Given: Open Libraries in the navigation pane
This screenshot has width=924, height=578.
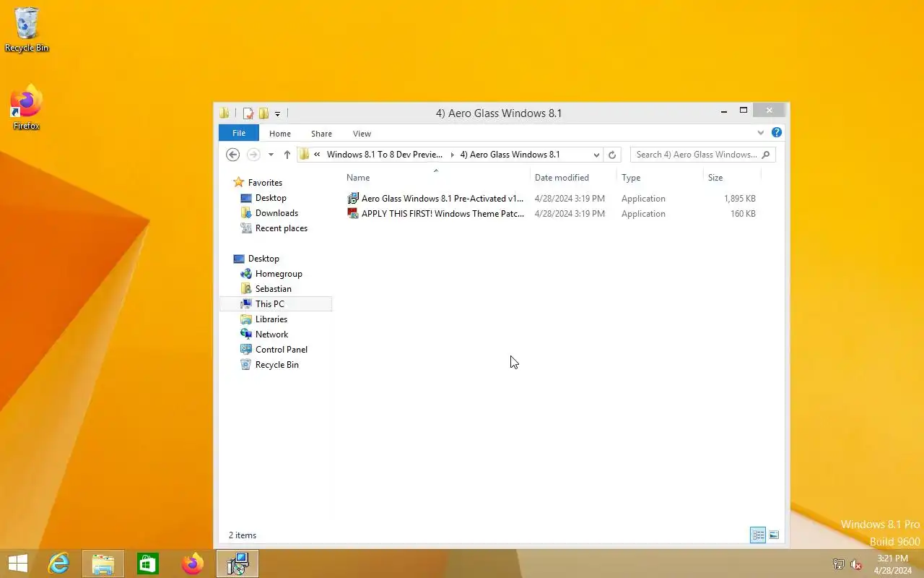Looking at the screenshot, I should tap(271, 319).
